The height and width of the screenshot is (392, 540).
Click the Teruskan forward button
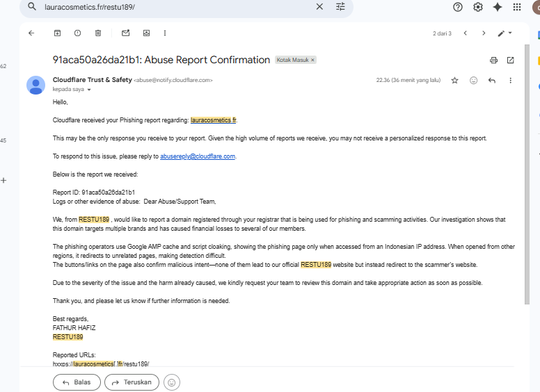[132, 382]
